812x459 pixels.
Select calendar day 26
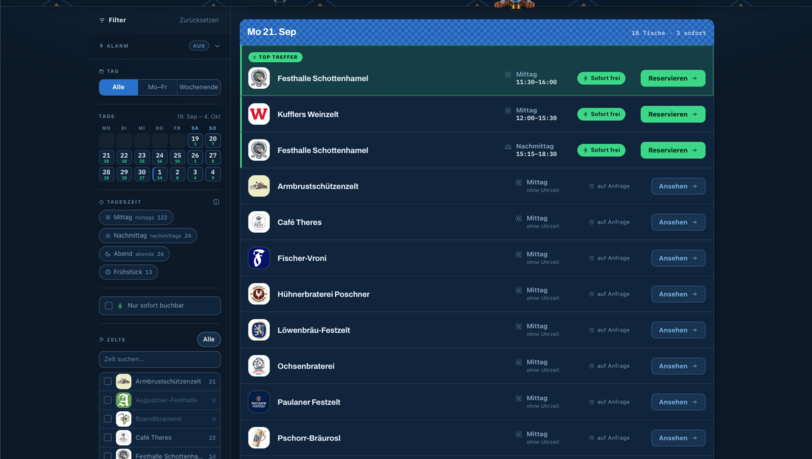[195, 157]
